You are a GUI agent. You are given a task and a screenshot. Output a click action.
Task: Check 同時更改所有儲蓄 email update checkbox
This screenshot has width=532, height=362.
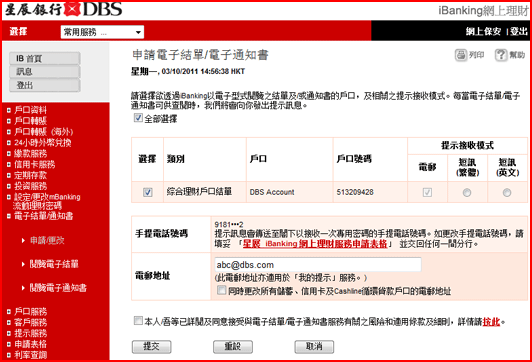pyautogui.click(x=222, y=290)
